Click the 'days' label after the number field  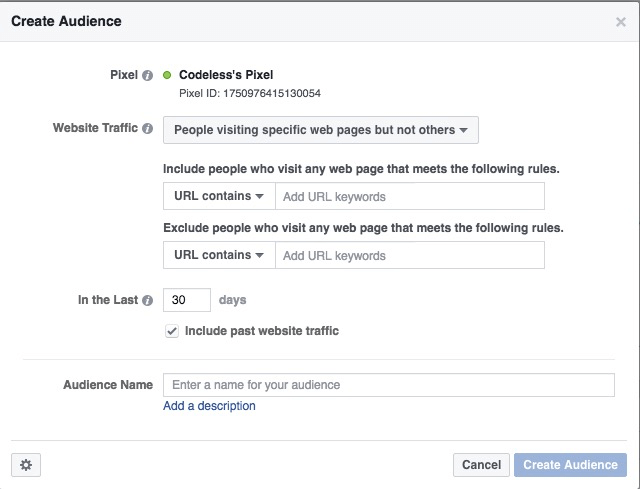[x=232, y=300]
